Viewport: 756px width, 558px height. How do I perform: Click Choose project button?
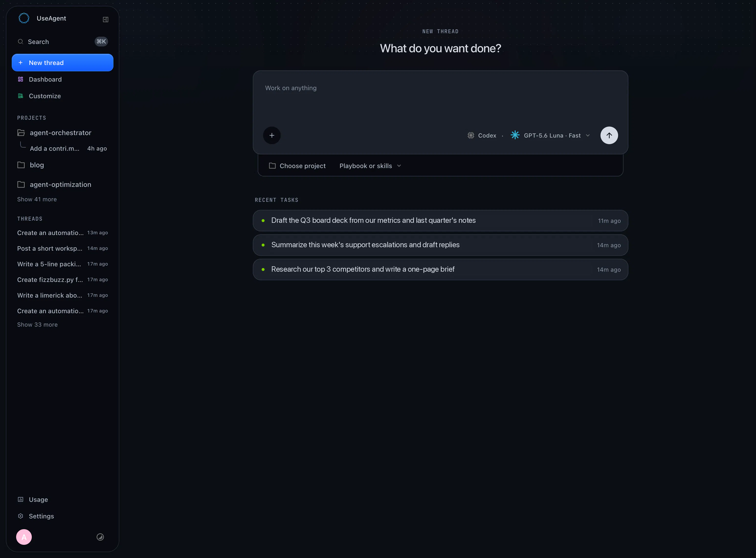click(x=297, y=166)
